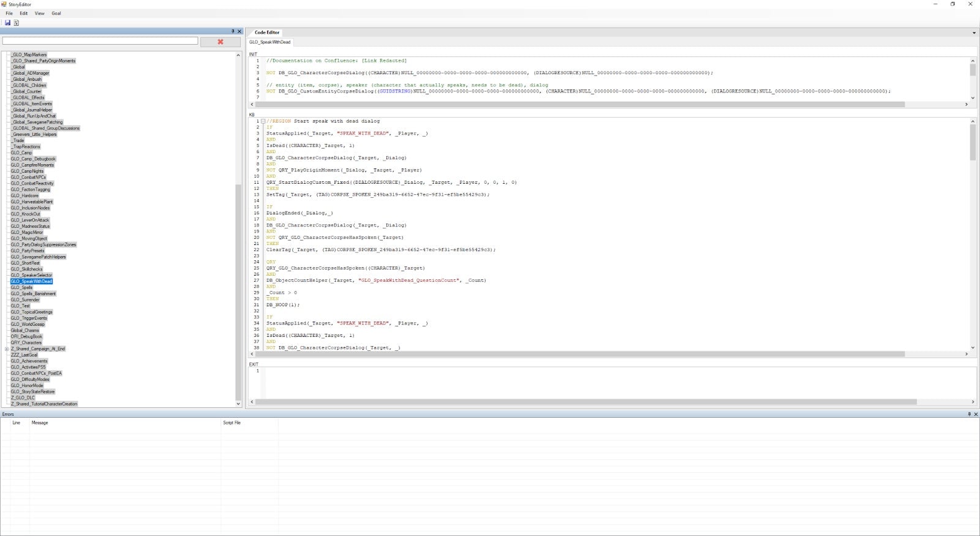The width and height of the screenshot is (980, 536).
Task: Click the blue Save floppy disk icon
Action: (x=7, y=23)
